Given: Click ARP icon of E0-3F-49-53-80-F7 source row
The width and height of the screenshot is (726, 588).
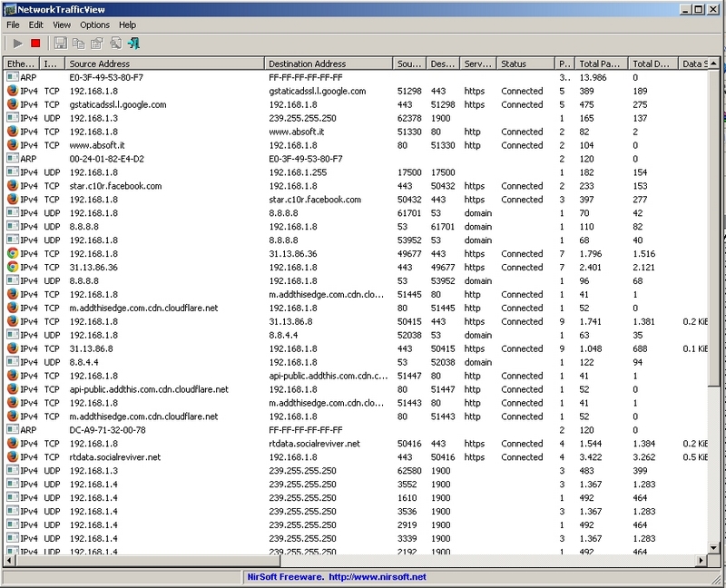Looking at the screenshot, I should (13, 77).
